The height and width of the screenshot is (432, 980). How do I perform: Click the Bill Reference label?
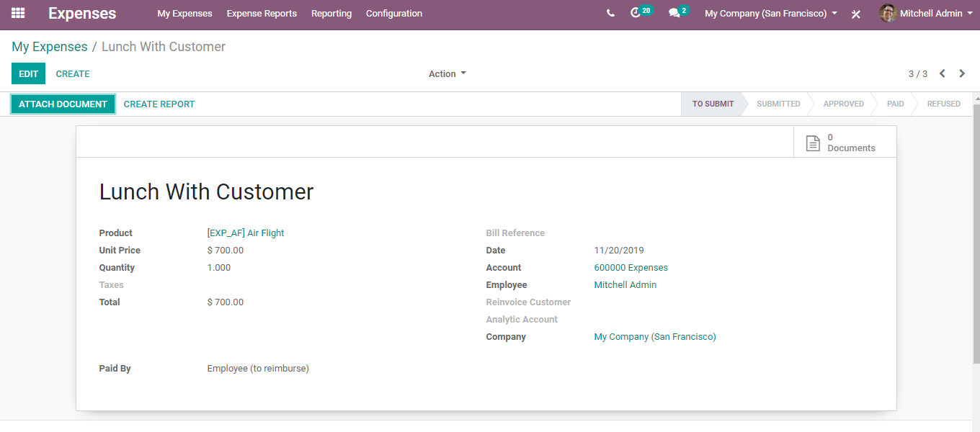pyautogui.click(x=515, y=233)
